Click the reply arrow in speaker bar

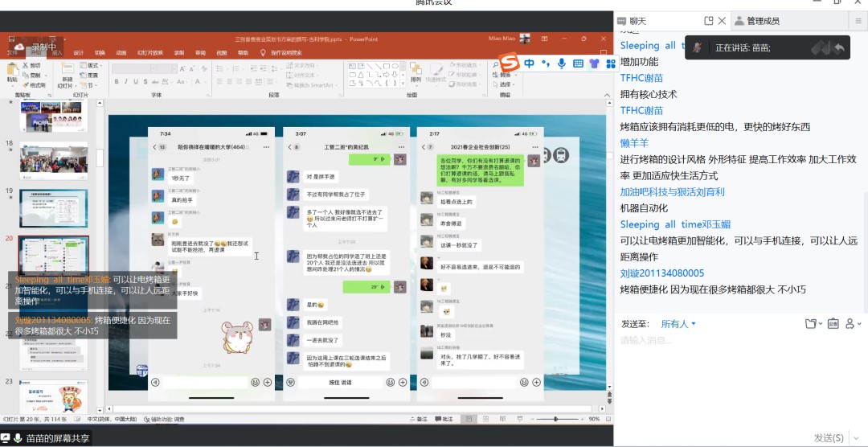tap(839, 48)
